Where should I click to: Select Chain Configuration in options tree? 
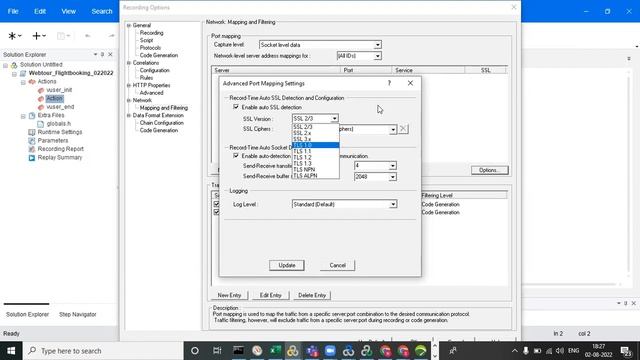[162, 123]
